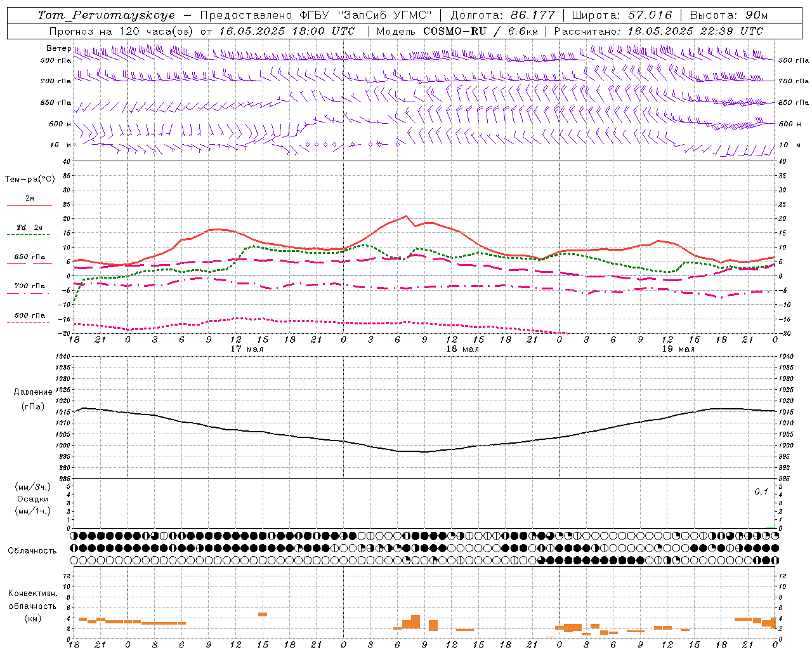
Task: Click the model name COSMO-RU / 6.6км
Action: pos(481,31)
